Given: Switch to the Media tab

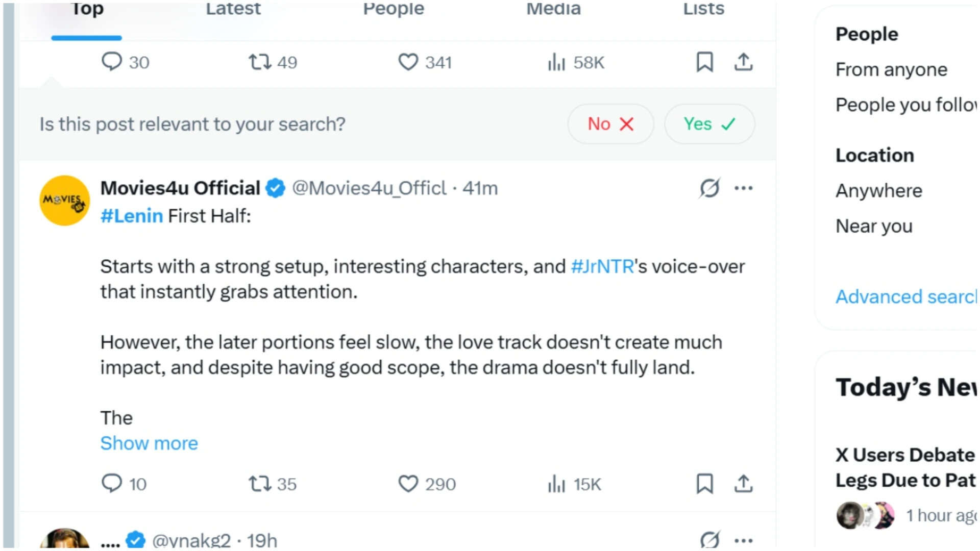Looking at the screenshot, I should [553, 9].
